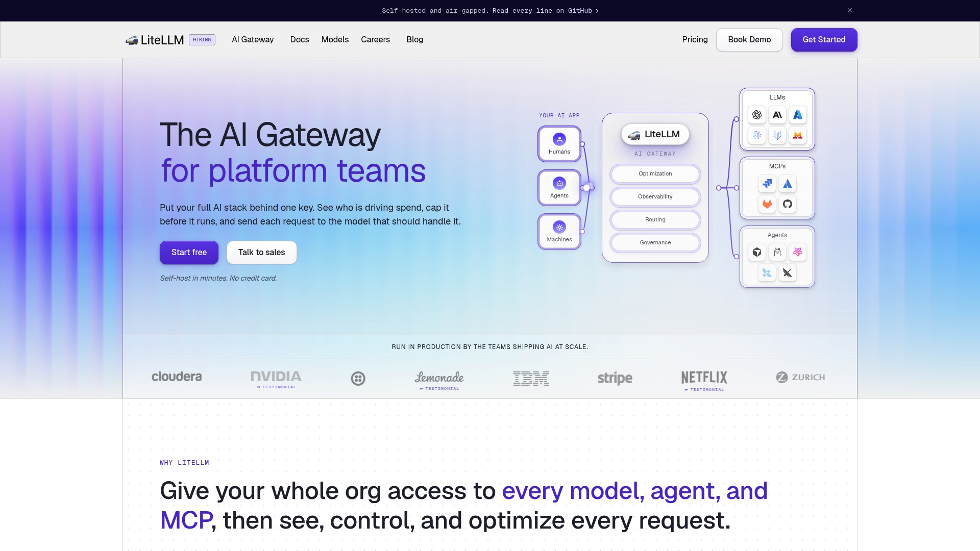Click the 'AI GATEWAY' caption under LiteLLM badge
The image size is (980, 551).
click(655, 154)
